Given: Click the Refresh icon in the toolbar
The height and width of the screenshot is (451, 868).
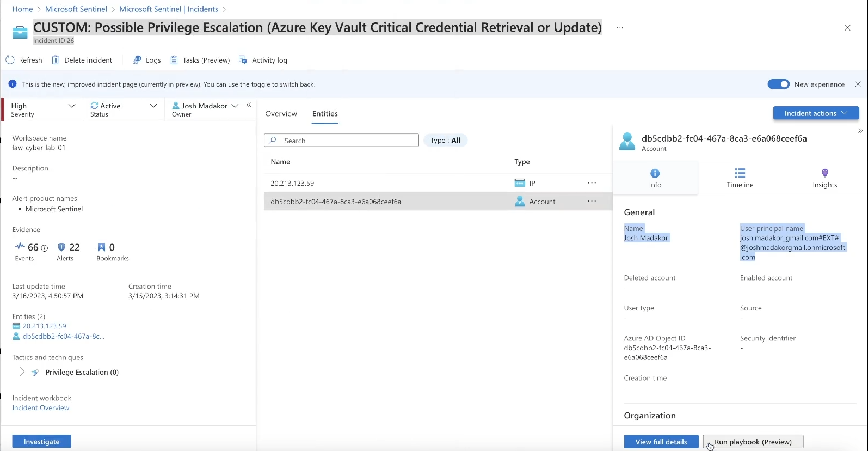Looking at the screenshot, I should click(x=10, y=60).
